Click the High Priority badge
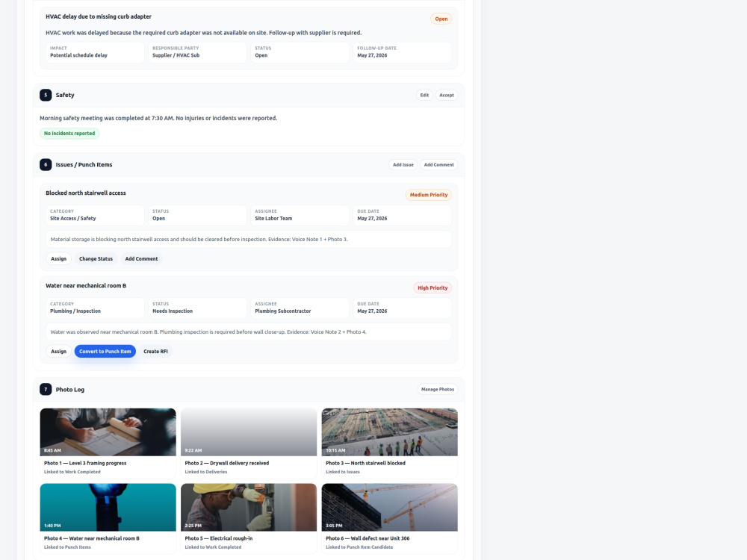The image size is (747, 560). [433, 287]
